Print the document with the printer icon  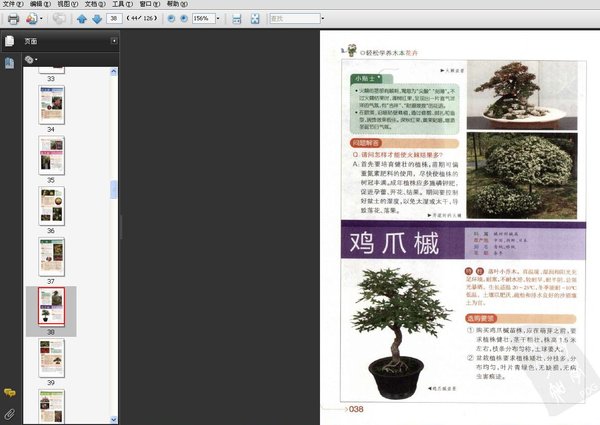coord(13,18)
